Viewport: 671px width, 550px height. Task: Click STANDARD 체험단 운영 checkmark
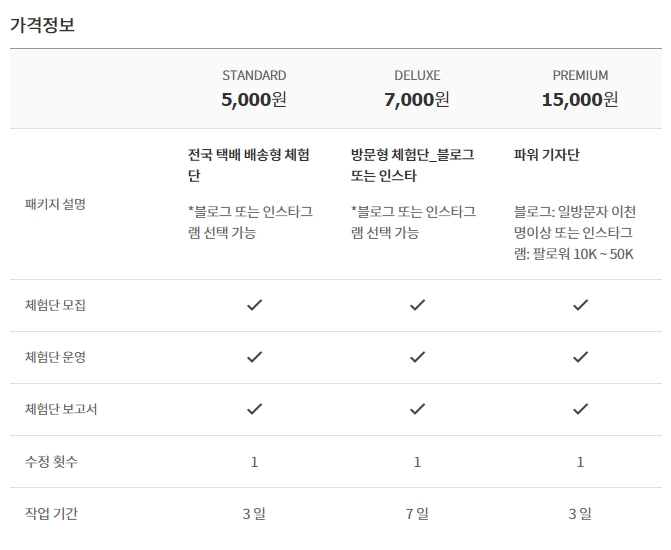click(x=254, y=357)
